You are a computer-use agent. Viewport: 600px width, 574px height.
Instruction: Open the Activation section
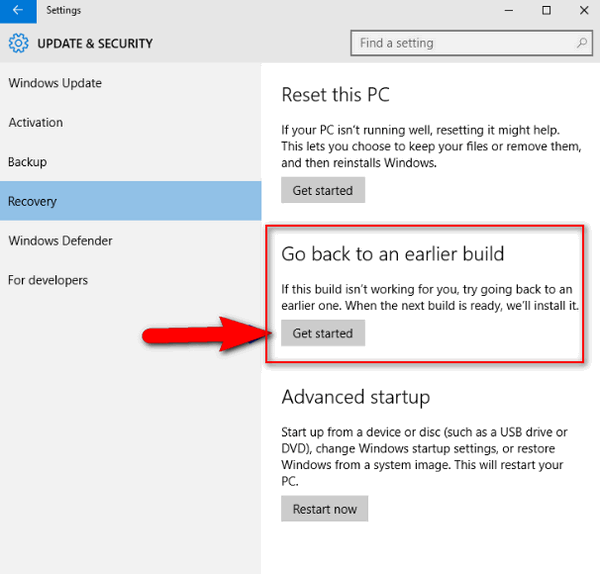130,122
